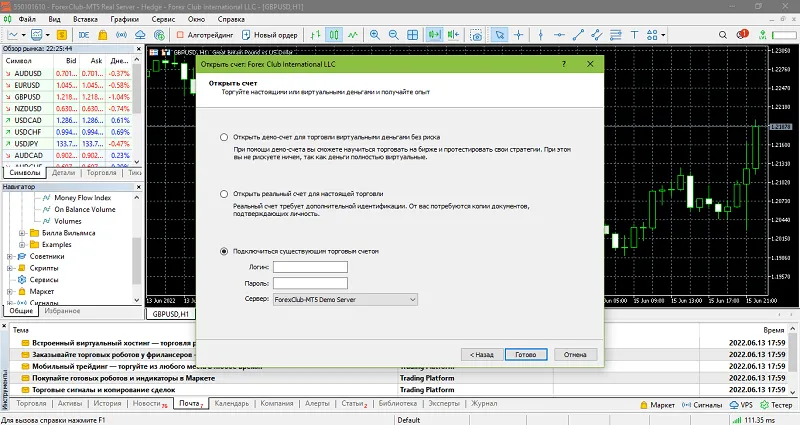Switch to the Избранное tab in Navigator
The image size is (800, 425).
(62, 311)
